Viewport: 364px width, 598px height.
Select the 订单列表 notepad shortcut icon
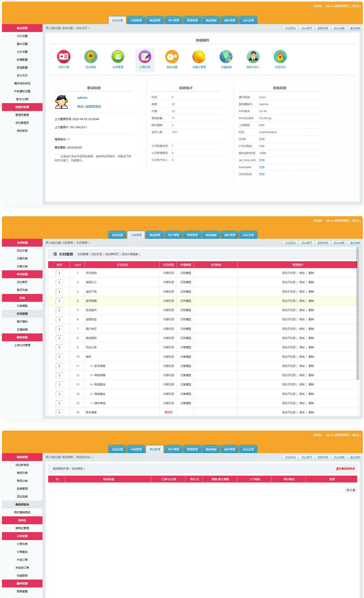(145, 57)
